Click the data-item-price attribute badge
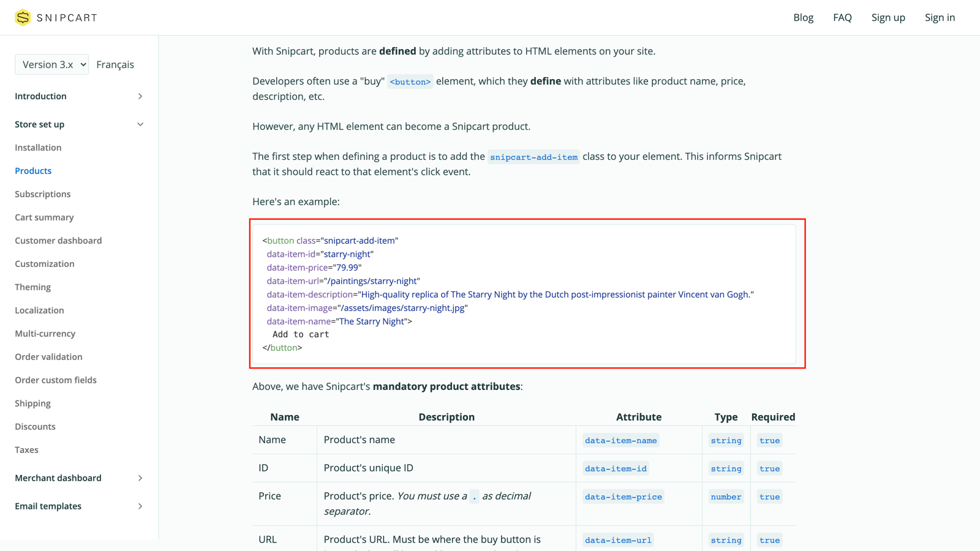Screen dimensions: 980x551 623,497
